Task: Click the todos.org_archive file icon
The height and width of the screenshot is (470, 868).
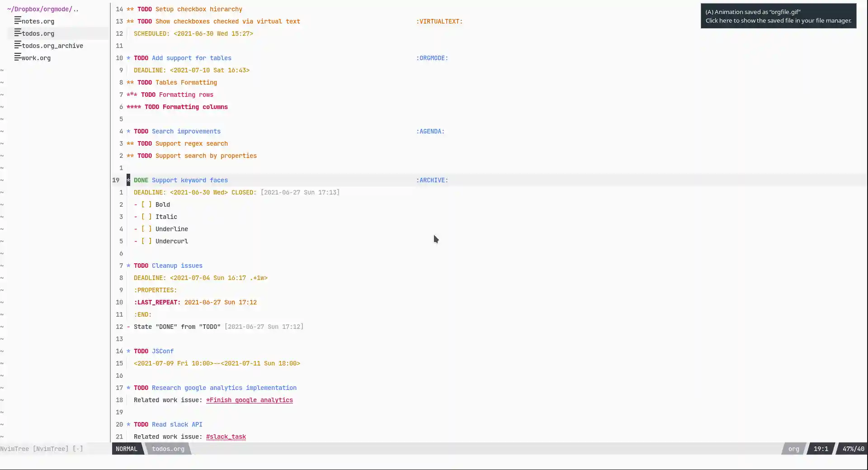Action: [x=17, y=45]
